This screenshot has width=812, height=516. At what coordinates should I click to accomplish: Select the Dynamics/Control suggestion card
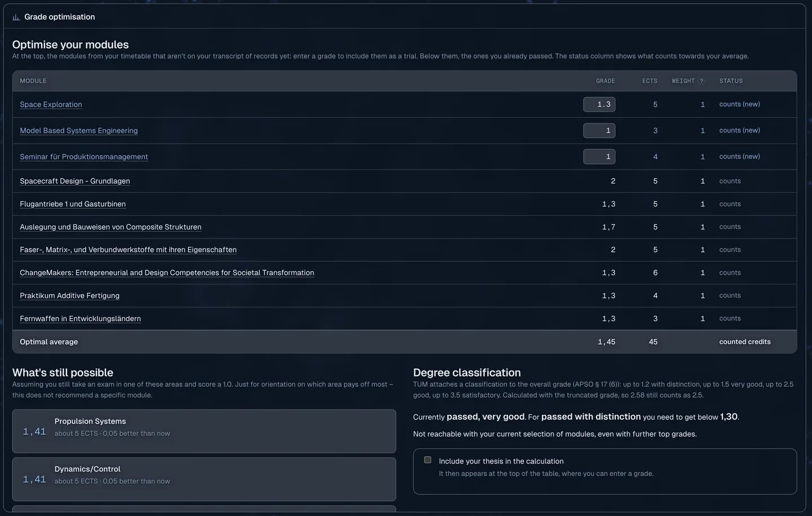point(204,479)
